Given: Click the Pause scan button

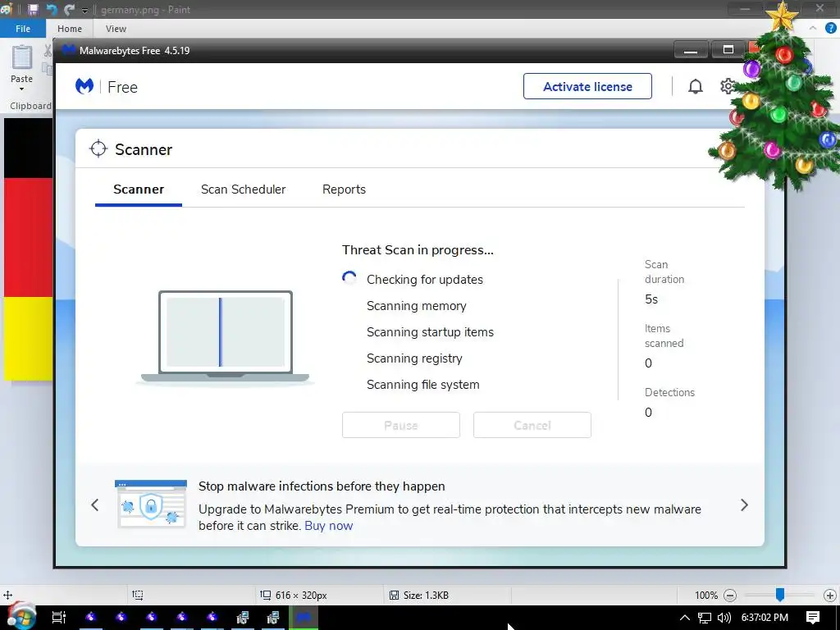Looking at the screenshot, I should click(x=400, y=425).
